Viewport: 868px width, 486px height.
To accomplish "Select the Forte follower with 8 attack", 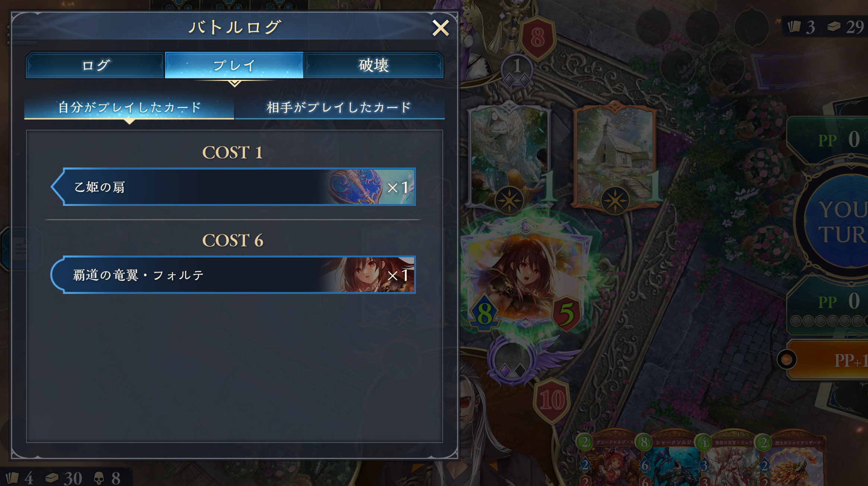I will pos(525,276).
